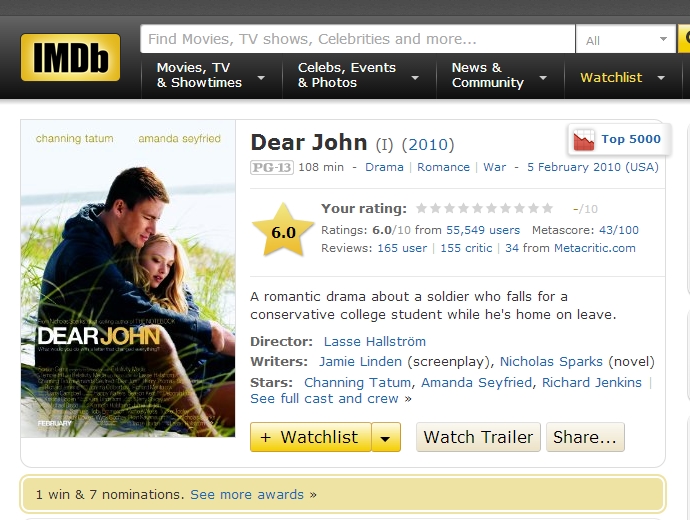This screenshot has height=520, width=690.
Task: Click the Movies, TV & Showtimes arrow
Action: click(261, 78)
